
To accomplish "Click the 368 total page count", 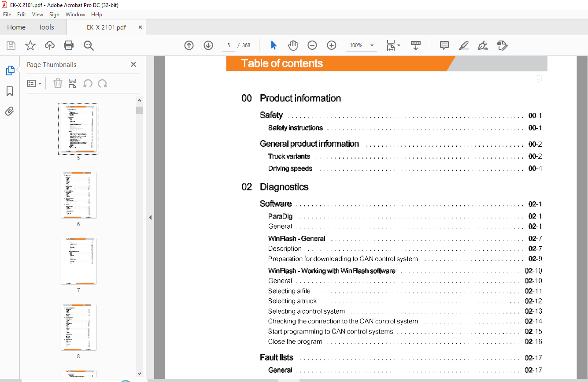I will (246, 45).
